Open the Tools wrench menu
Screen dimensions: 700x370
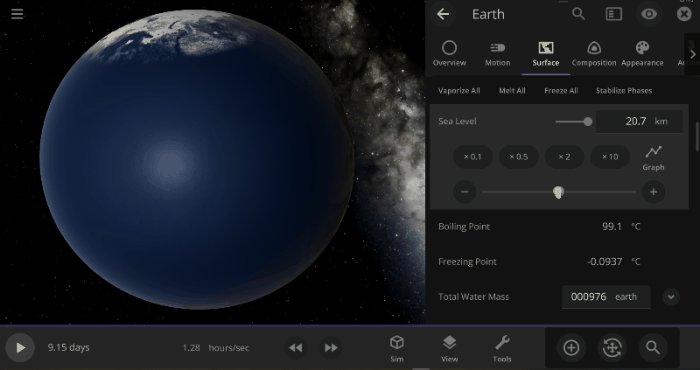click(502, 349)
